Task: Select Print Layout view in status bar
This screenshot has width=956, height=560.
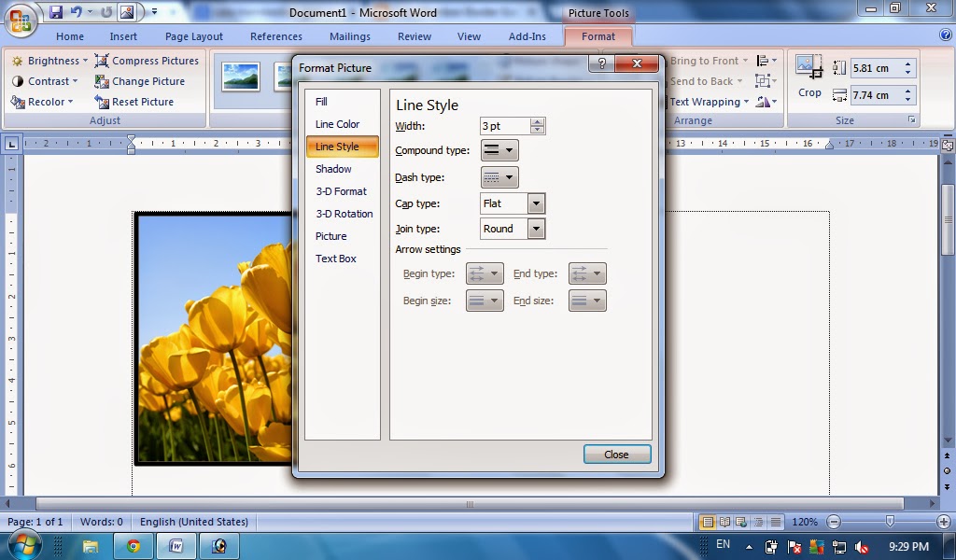Action: [x=708, y=522]
